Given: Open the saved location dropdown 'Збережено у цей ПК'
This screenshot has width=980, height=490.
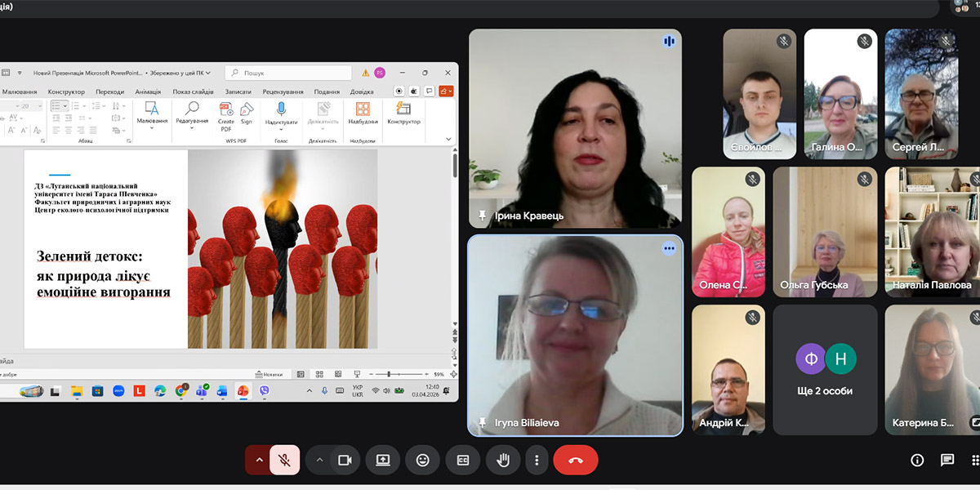Looking at the screenshot, I should click(181, 73).
